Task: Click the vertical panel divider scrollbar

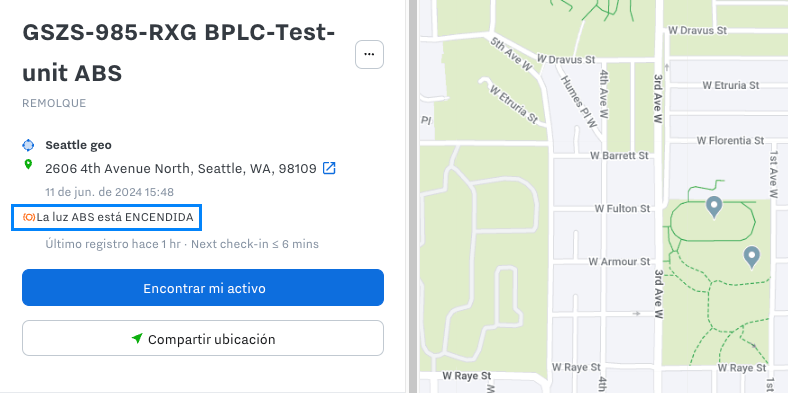Action: [414, 196]
